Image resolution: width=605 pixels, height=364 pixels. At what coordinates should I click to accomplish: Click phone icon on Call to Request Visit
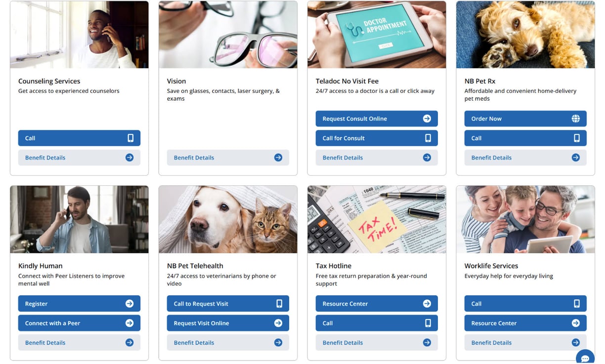point(279,304)
